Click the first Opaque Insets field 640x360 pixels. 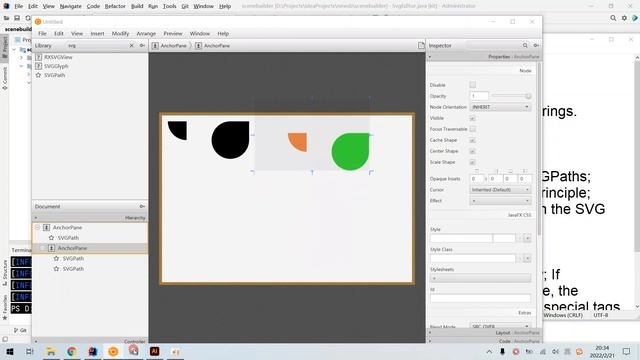pos(476,179)
